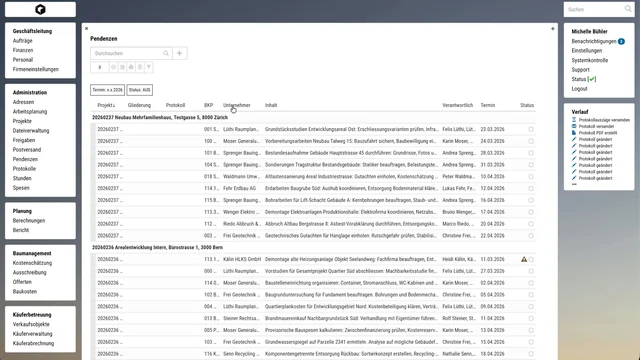Click the list view icon in Pendenzen toolbar
The image size is (640, 360).
[122, 67]
